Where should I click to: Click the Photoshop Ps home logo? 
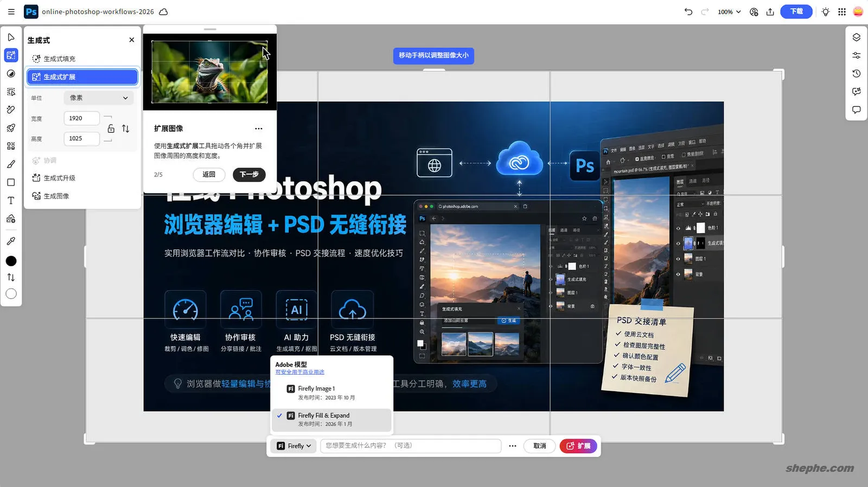pos(31,11)
